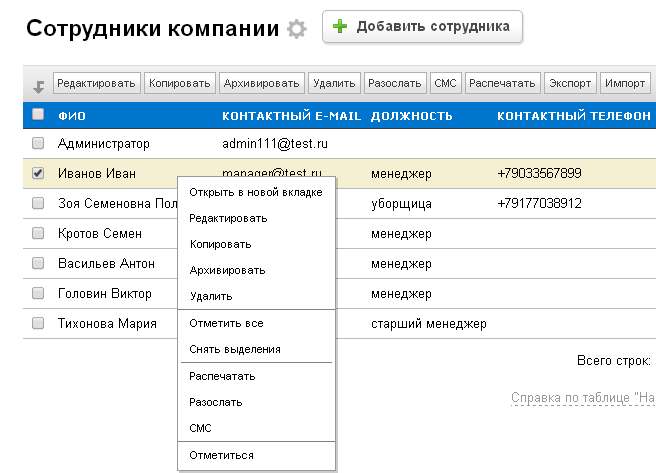This screenshot has width=656, height=473.
Task: Choose Открыть в новой вкладке from context menu
Action: pos(255,192)
